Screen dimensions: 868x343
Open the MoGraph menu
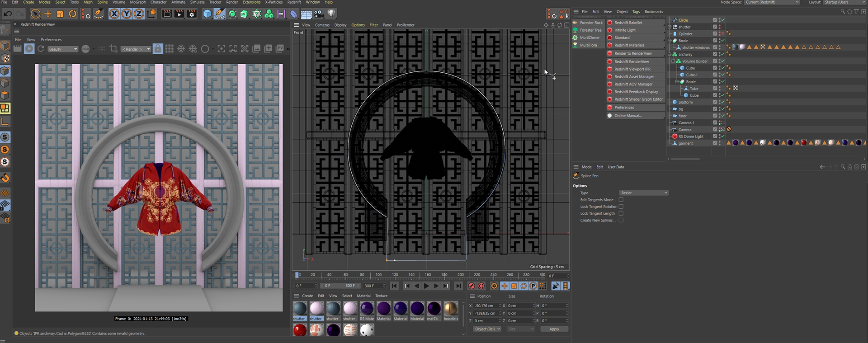(138, 2)
